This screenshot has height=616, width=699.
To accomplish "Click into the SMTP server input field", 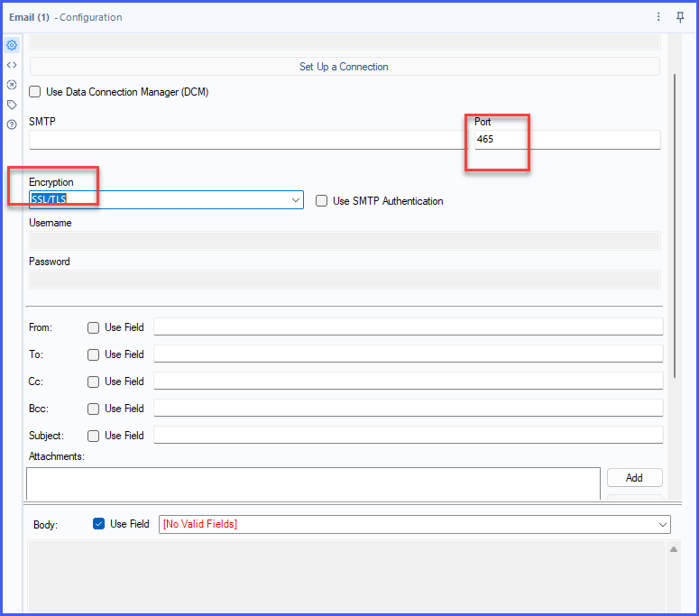I will [x=244, y=140].
